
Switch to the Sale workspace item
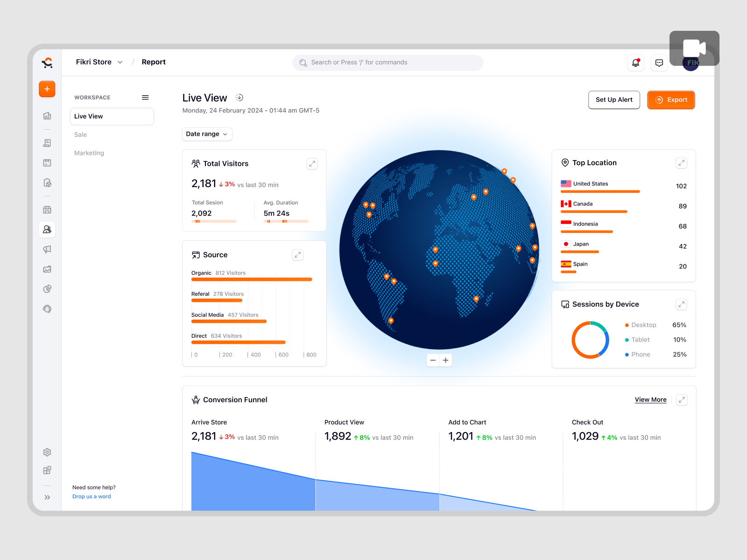pos(80,134)
